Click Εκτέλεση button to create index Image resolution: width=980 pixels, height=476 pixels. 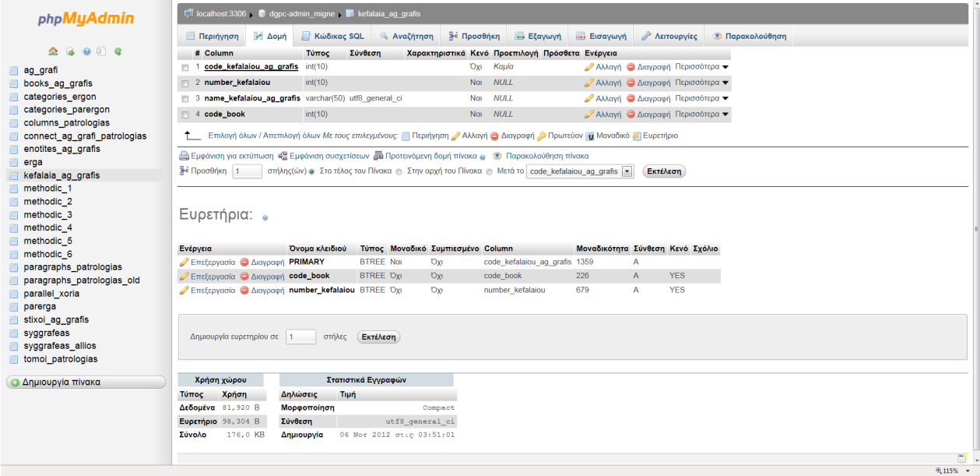coord(379,337)
